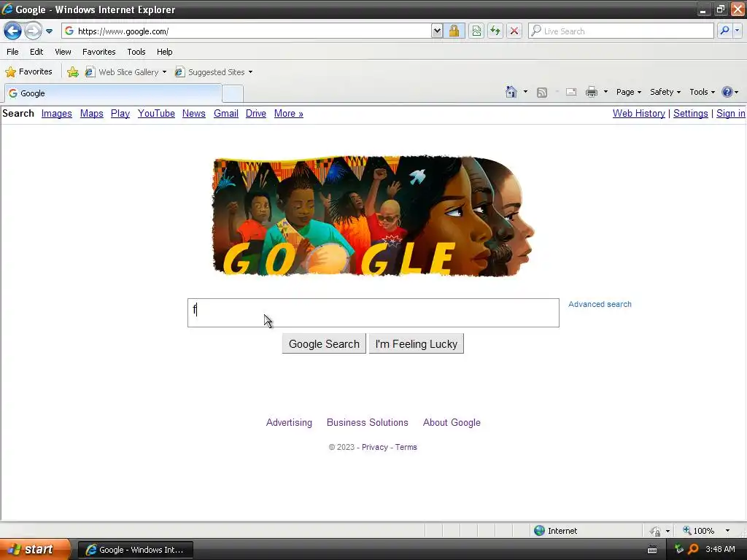The width and height of the screenshot is (747, 560).
Task: Click the blue Help question mark icon
Action: pyautogui.click(x=727, y=92)
